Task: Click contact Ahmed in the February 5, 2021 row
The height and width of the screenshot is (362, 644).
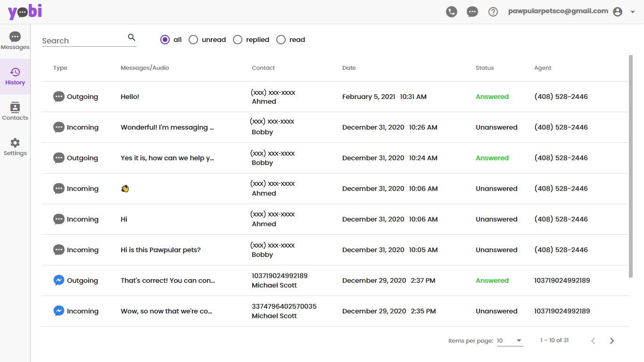Action: (x=264, y=101)
